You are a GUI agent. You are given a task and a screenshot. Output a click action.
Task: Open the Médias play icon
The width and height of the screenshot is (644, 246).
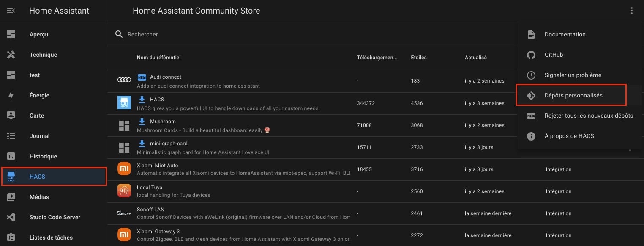11,197
